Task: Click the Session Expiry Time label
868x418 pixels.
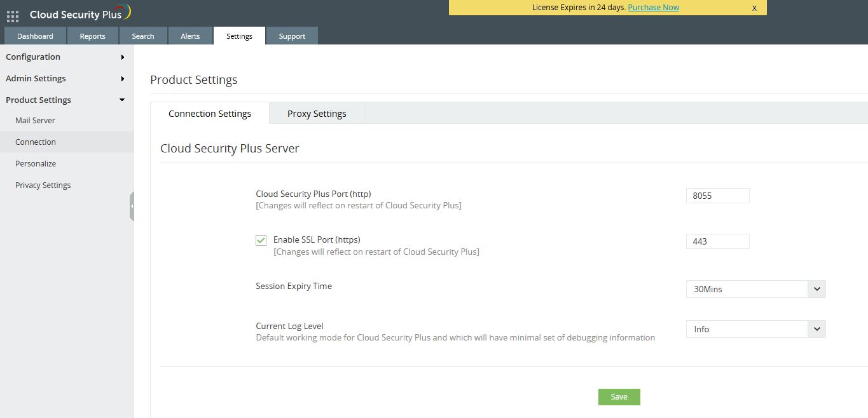Action: point(294,287)
